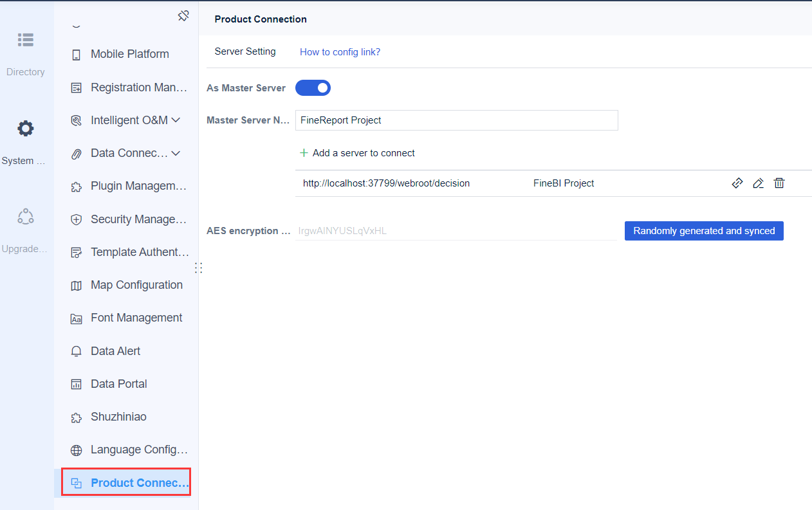Click the Map Configuration map icon
Screen dimensions: 812x510
coord(77,285)
